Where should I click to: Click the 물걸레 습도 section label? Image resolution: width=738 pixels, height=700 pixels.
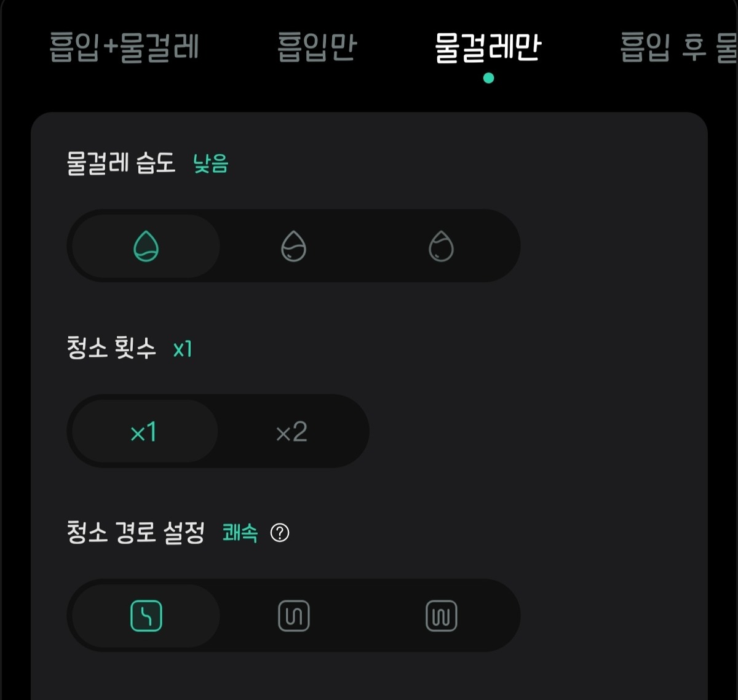pyautogui.click(x=121, y=164)
